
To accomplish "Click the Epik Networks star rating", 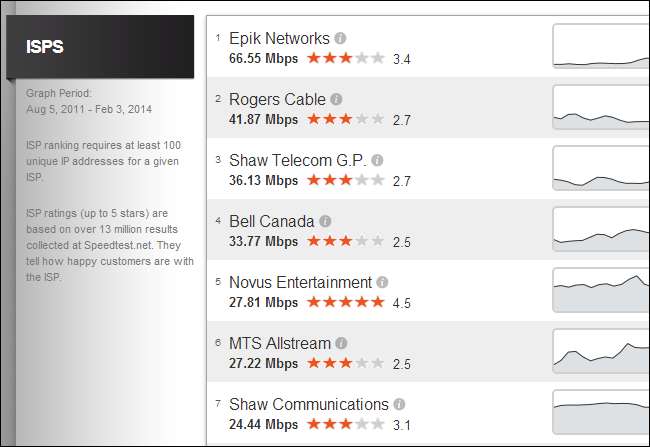I will point(346,58).
